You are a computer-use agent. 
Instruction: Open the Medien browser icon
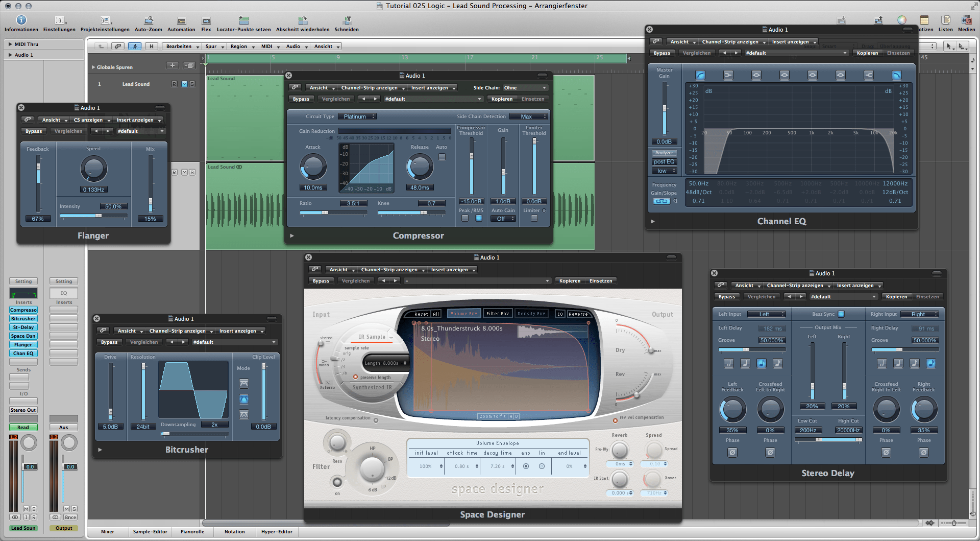[x=966, y=20]
